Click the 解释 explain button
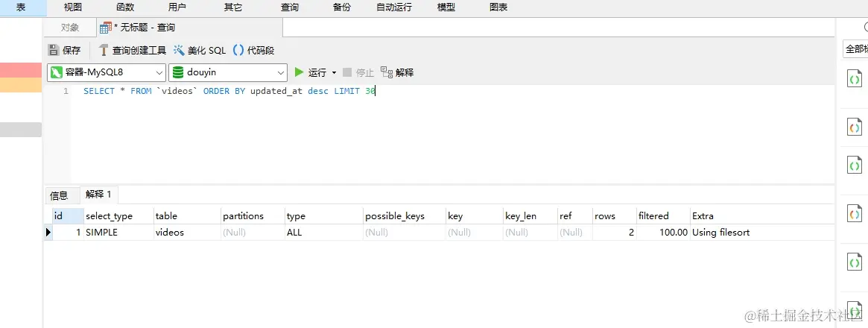This screenshot has width=868, height=328. tap(397, 72)
